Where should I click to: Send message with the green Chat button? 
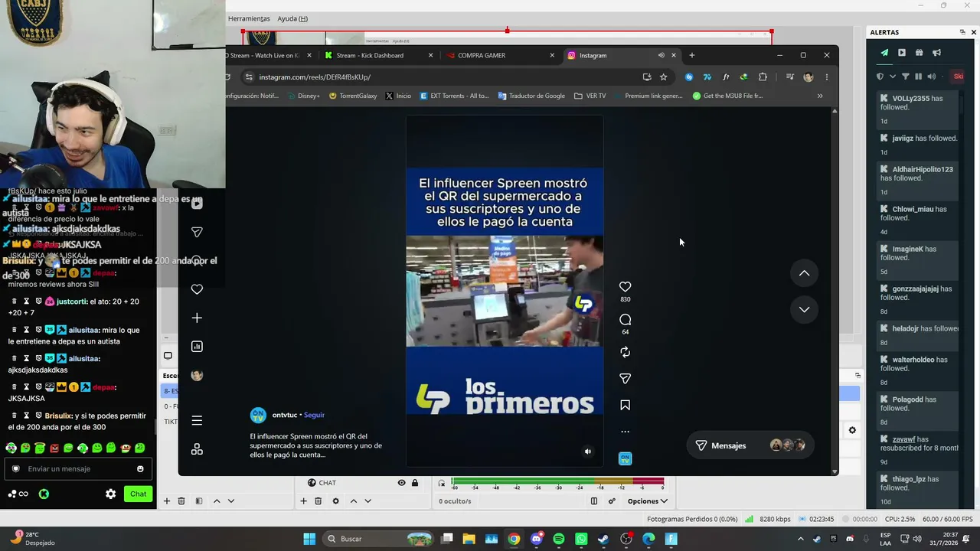tap(138, 494)
